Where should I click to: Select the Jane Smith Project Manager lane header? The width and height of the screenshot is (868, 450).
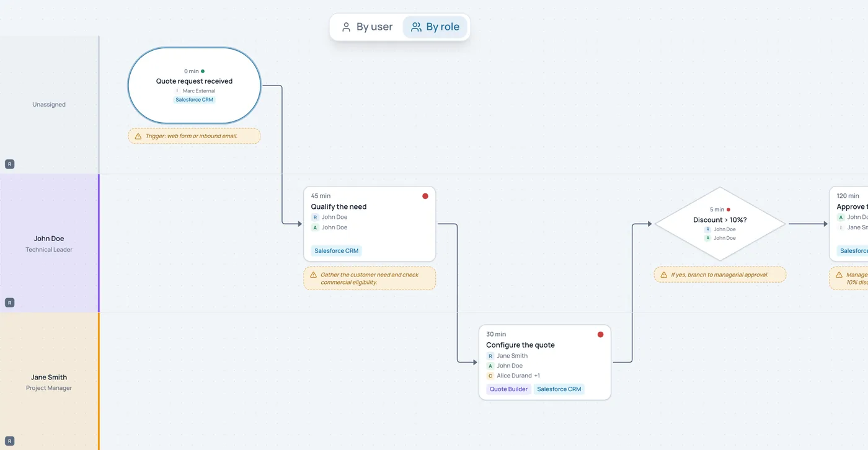click(x=49, y=382)
